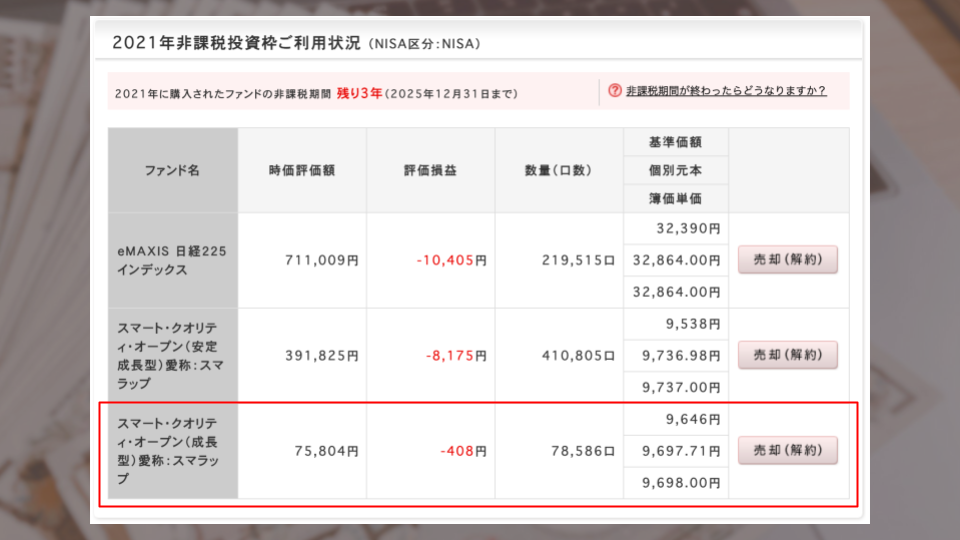The height and width of the screenshot is (540, 960).
Task: Click the 数量(口数) column header
Action: coord(558,171)
